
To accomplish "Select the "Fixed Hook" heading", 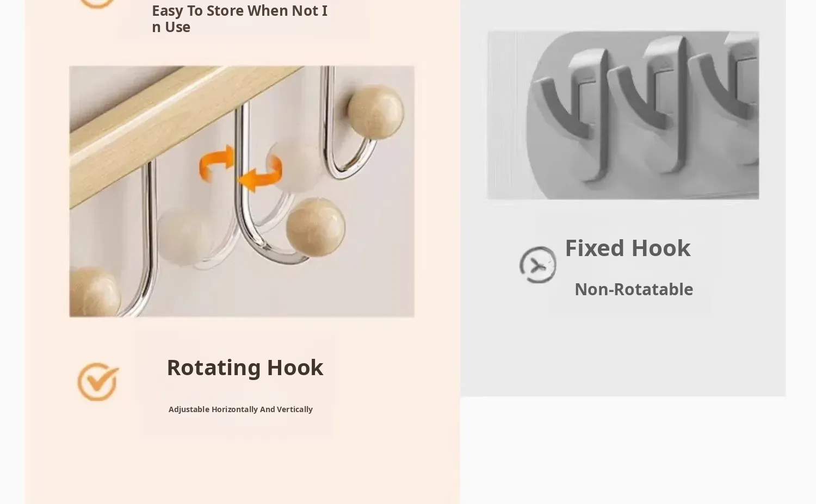I will pos(627,247).
